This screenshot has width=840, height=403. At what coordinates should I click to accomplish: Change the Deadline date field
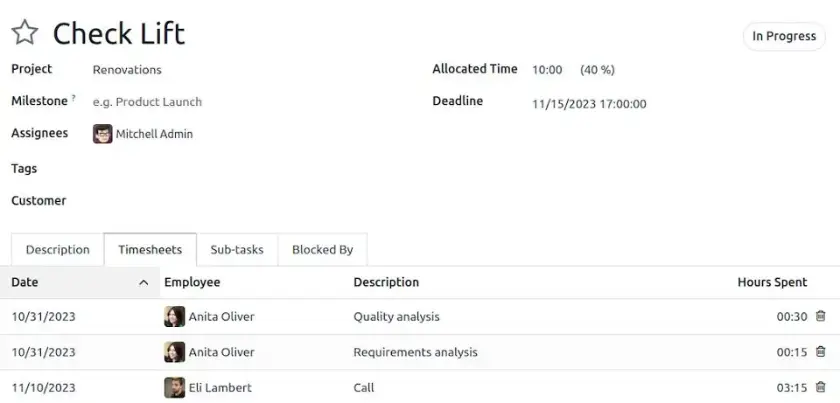click(x=589, y=103)
